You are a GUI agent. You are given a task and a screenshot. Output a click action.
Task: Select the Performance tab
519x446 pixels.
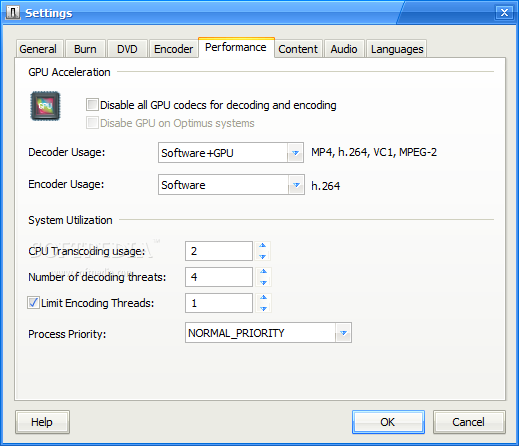[236, 47]
